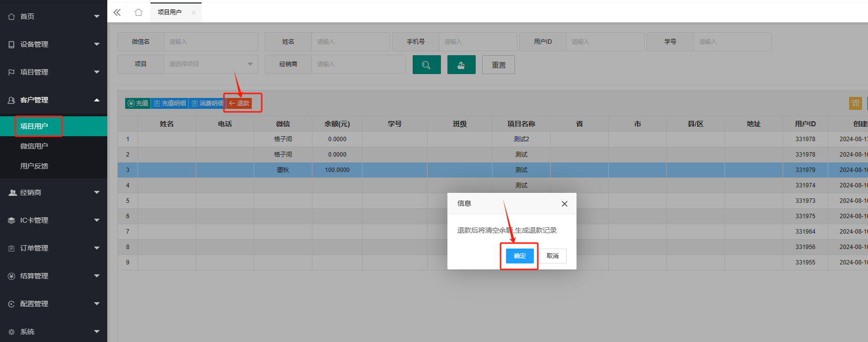Click the 100.0000 balance cell

coord(337,170)
